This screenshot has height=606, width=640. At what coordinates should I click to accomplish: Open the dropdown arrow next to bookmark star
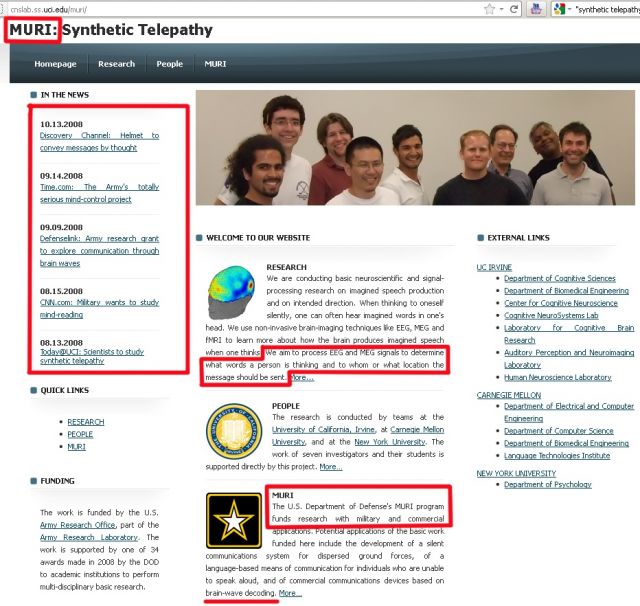coord(501,9)
